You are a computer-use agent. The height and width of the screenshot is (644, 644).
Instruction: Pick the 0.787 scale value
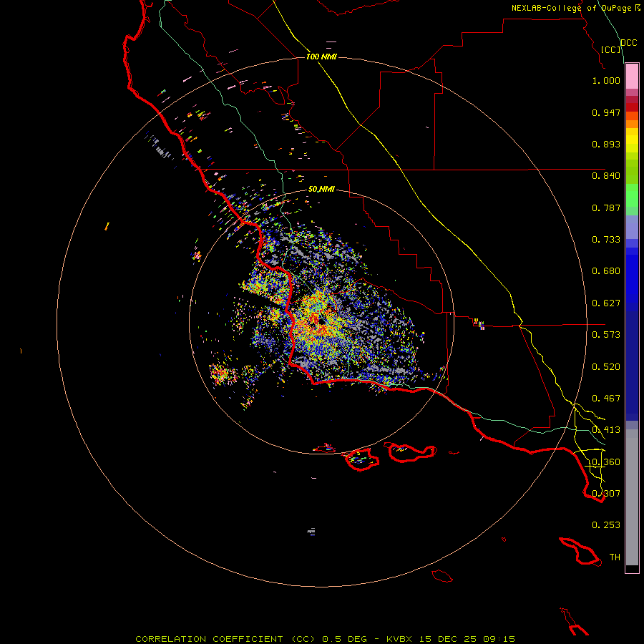pyautogui.click(x=606, y=208)
